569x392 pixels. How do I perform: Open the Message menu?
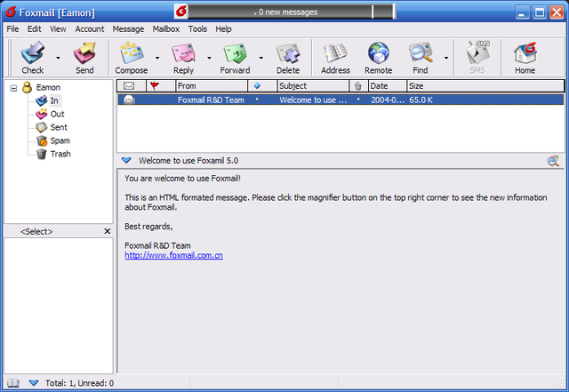[x=128, y=29]
